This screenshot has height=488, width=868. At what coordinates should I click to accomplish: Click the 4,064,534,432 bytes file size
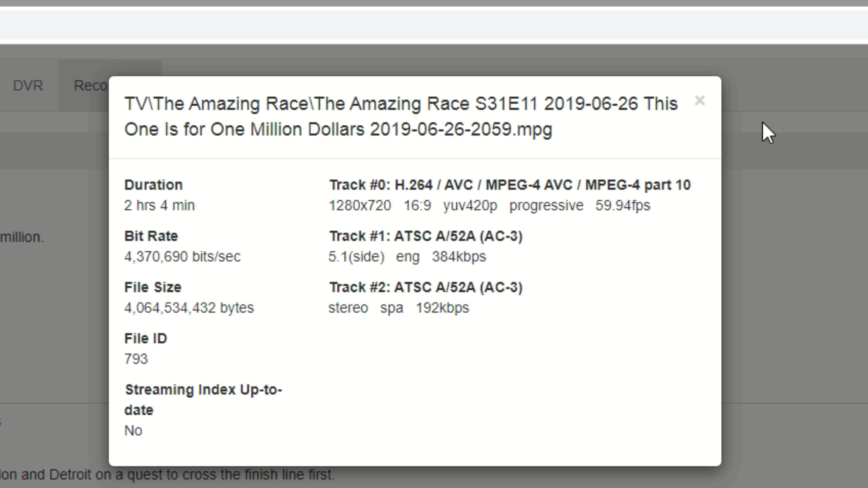[x=189, y=308]
